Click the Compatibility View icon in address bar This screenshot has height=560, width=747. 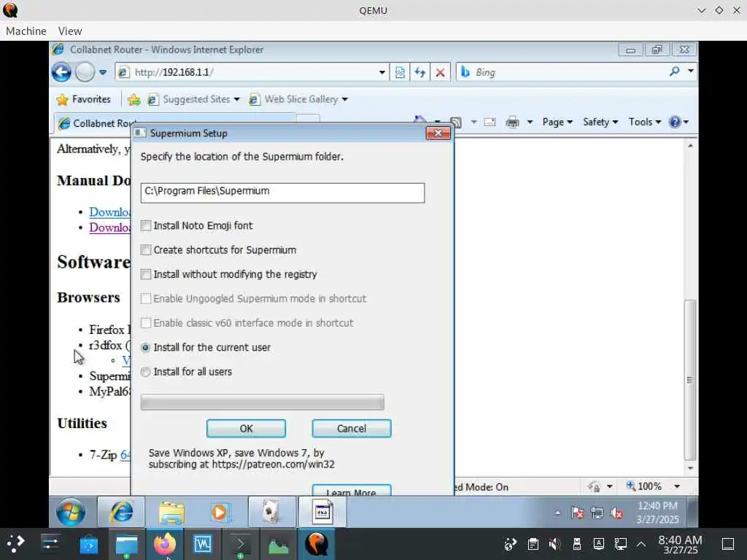click(x=400, y=72)
